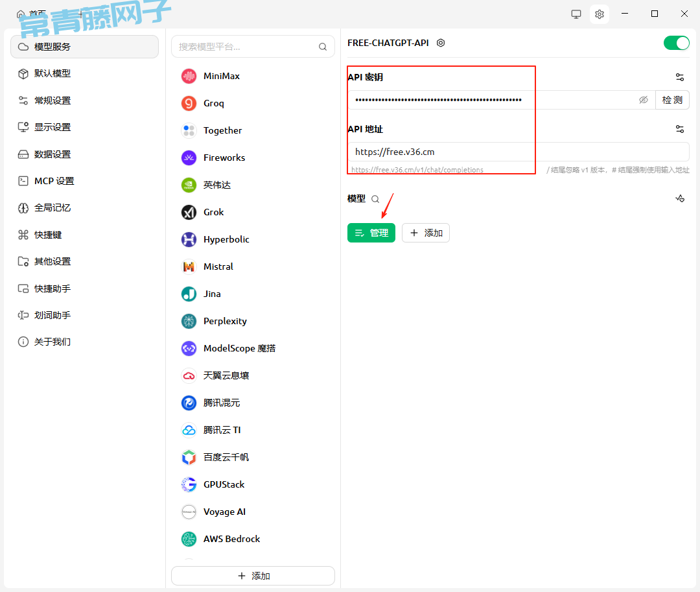Click the monitor display icon in title bar
The image size is (700, 592).
pyautogui.click(x=576, y=14)
